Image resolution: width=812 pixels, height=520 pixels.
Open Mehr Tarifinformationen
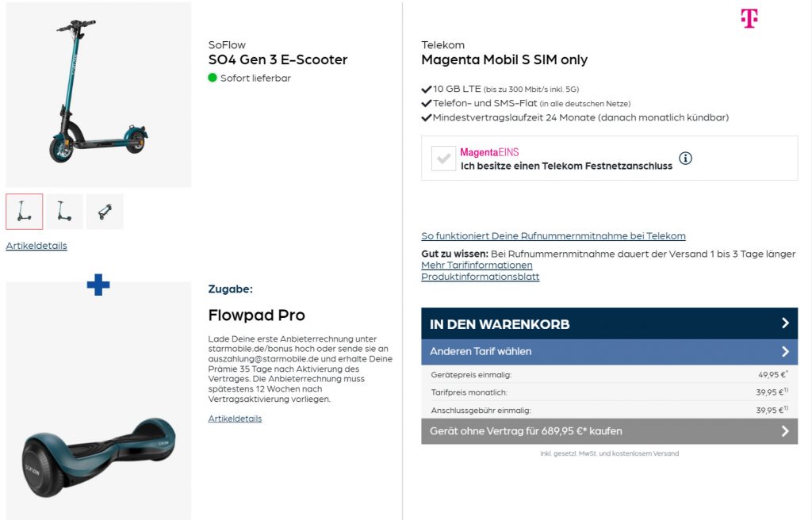476,265
